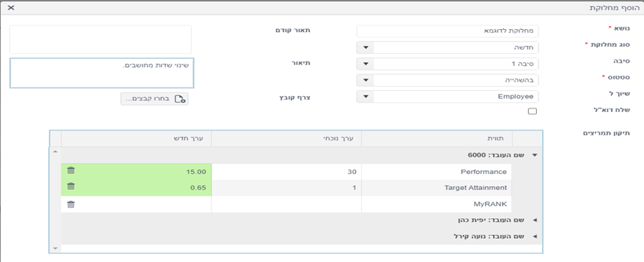Open the שיוך ל dropdown showing Employee

[366, 97]
